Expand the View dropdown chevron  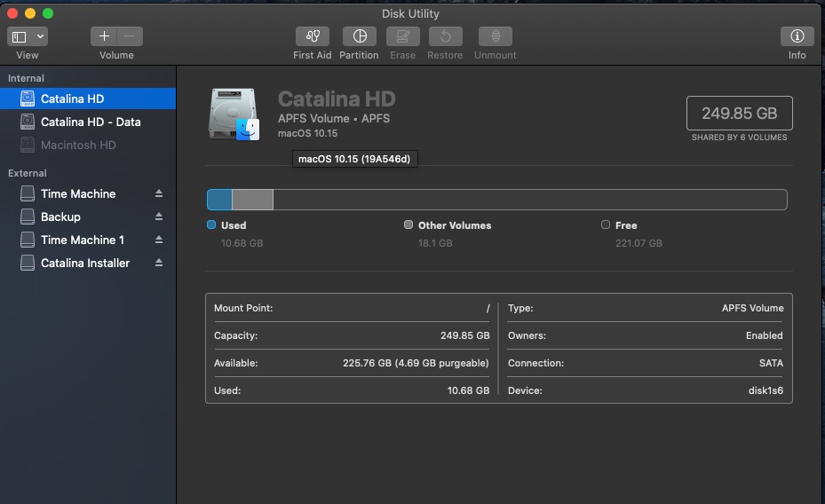(x=40, y=36)
